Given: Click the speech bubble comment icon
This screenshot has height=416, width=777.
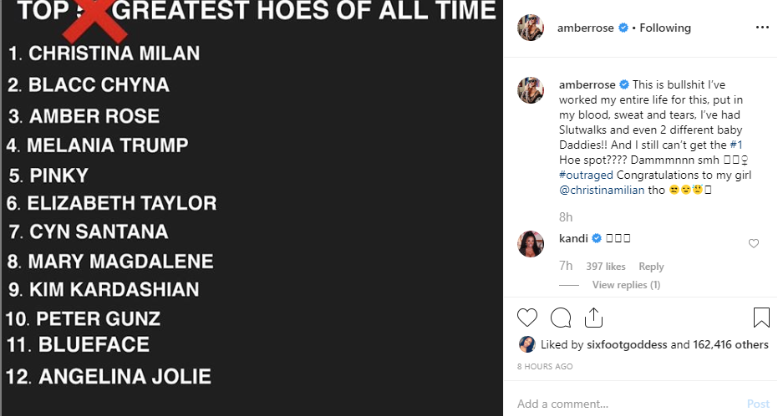Looking at the screenshot, I should [561, 317].
